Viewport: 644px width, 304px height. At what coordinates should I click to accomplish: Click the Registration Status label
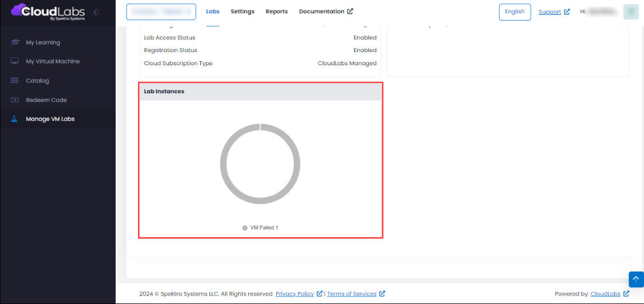171,50
